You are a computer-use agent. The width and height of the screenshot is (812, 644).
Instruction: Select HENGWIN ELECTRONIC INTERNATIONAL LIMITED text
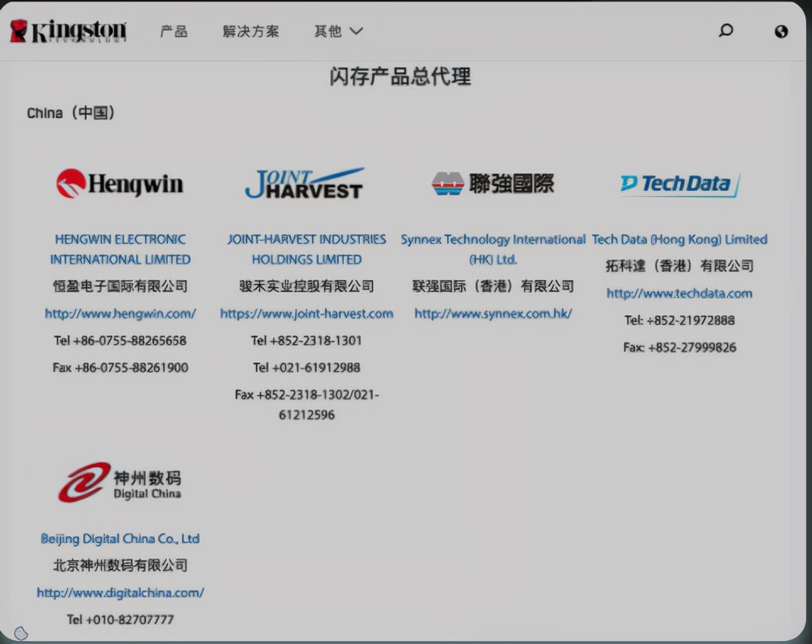(x=120, y=249)
